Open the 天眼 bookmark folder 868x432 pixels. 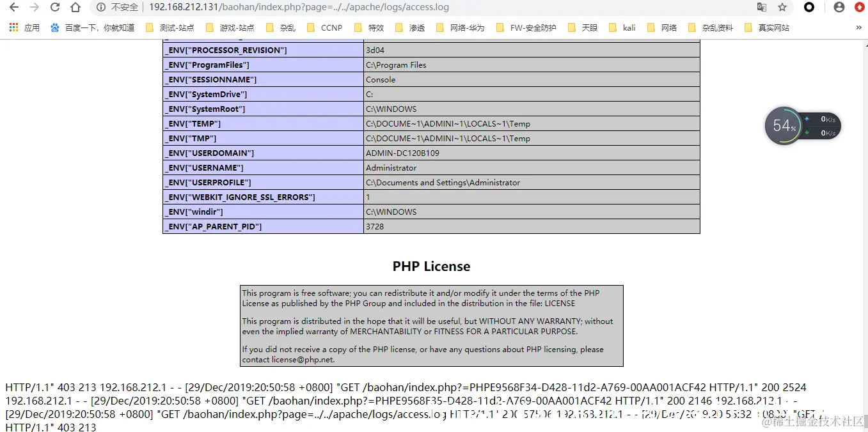tap(583, 27)
